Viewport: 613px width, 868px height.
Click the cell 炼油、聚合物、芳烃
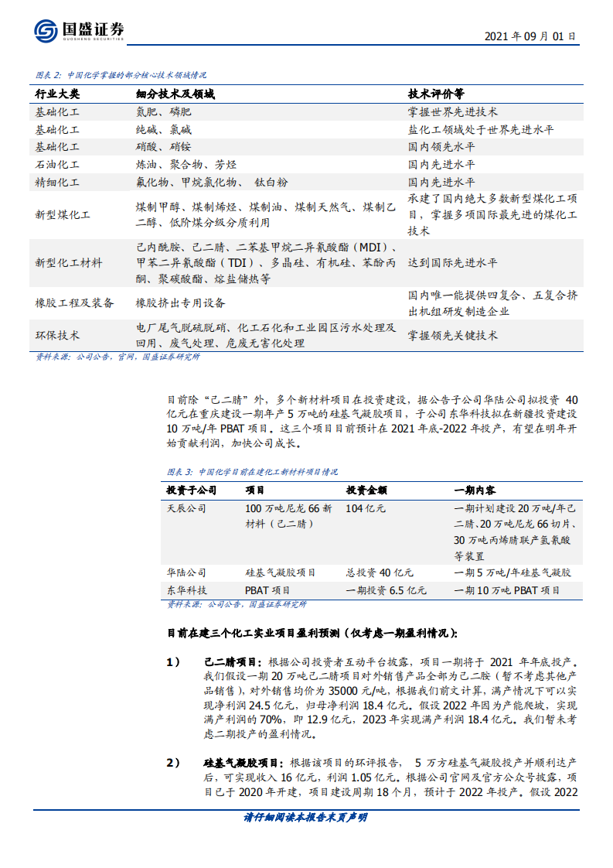point(186,165)
